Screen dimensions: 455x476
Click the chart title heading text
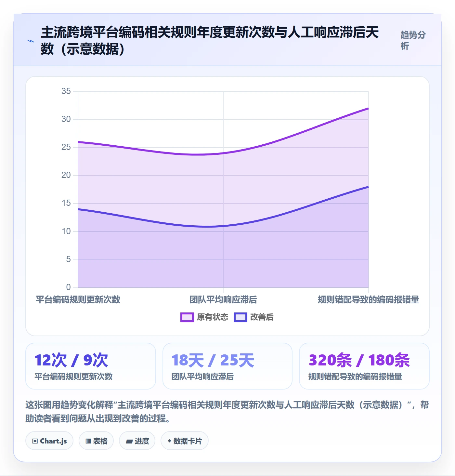tap(210, 41)
